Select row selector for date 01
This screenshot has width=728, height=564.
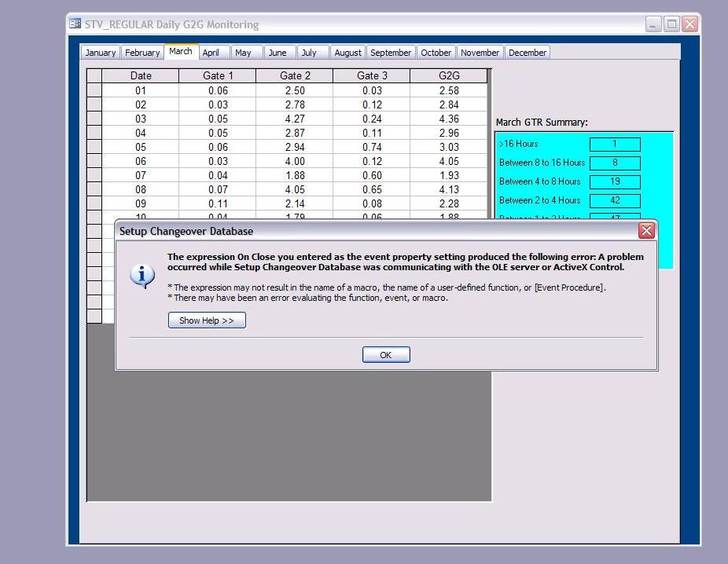94,90
